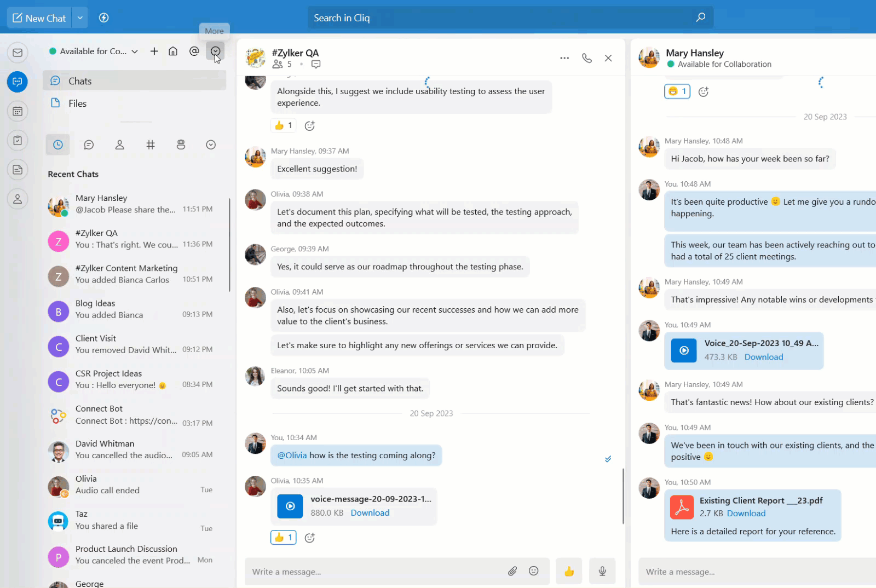Open the Existing Client Report PDF icon
This screenshot has height=588, width=876.
(x=682, y=507)
